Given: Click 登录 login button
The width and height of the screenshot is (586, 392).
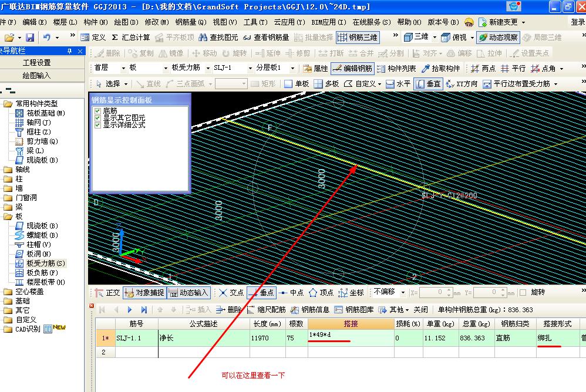Looking at the screenshot, I should point(578,22).
